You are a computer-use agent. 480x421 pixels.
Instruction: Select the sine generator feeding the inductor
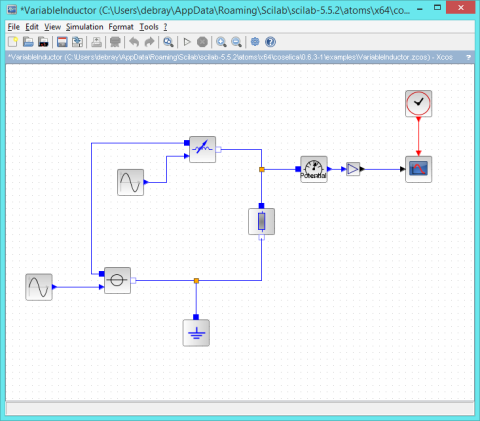pyautogui.click(x=130, y=182)
